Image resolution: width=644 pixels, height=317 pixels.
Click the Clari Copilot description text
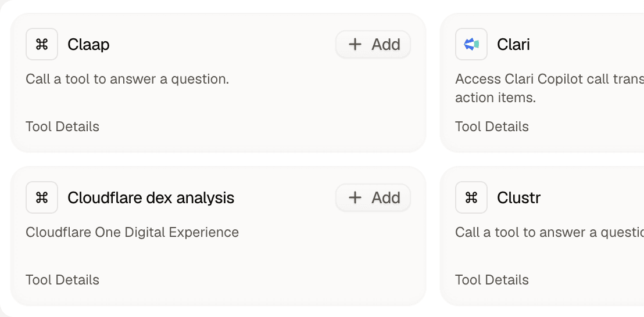pyautogui.click(x=549, y=88)
